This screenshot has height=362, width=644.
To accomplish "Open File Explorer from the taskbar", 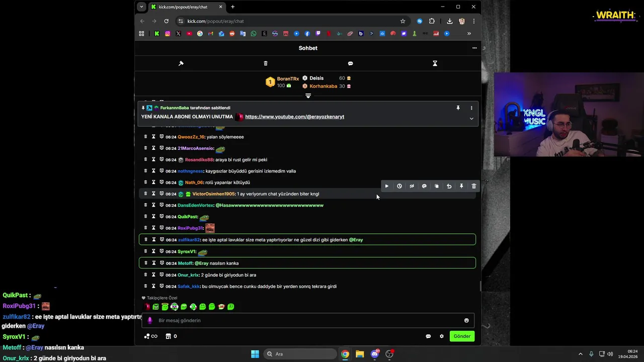I will [360, 354].
